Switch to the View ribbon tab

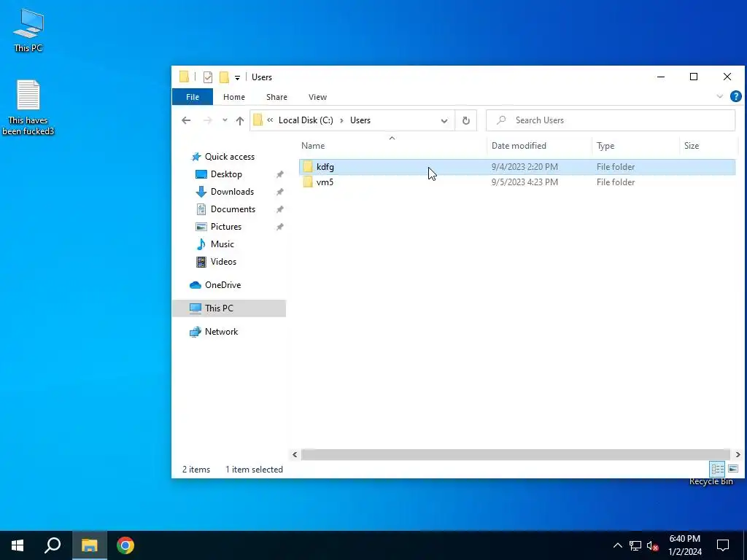tap(317, 97)
